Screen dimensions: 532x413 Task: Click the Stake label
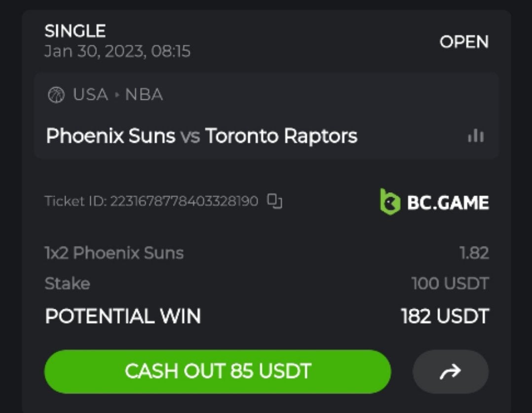click(67, 284)
